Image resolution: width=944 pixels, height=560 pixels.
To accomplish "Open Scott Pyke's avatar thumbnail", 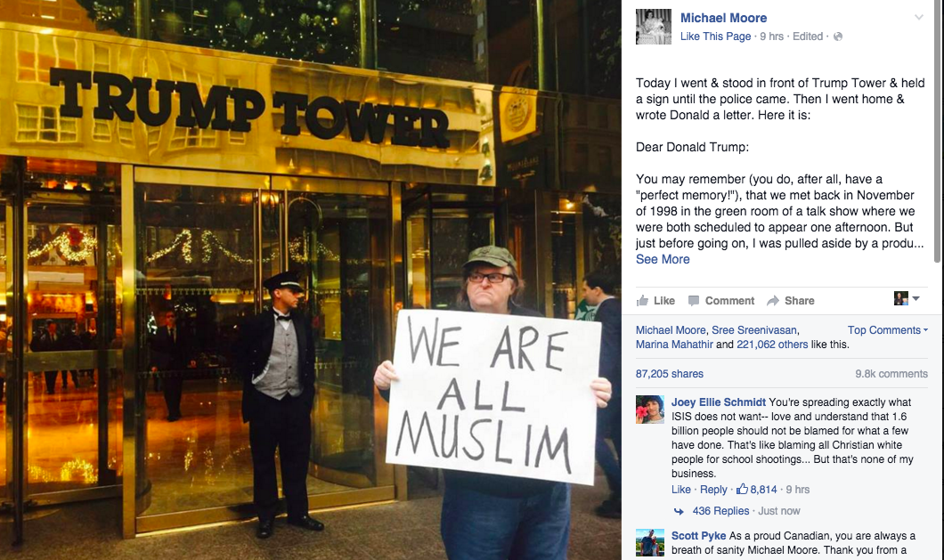I will [650, 542].
